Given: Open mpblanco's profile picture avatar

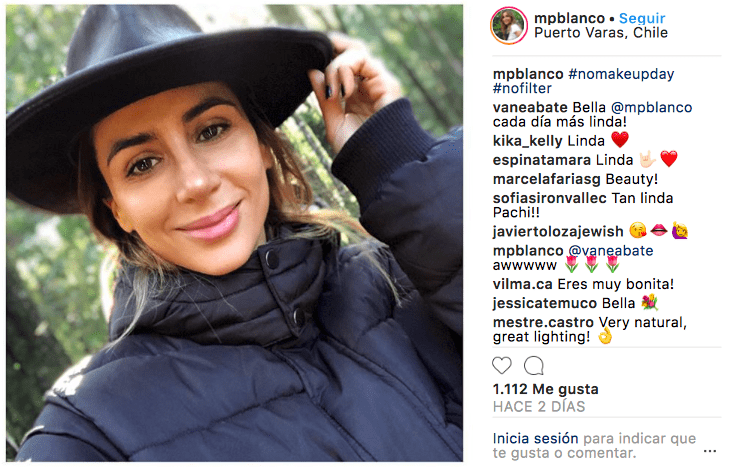Looking at the screenshot, I should coord(509,25).
